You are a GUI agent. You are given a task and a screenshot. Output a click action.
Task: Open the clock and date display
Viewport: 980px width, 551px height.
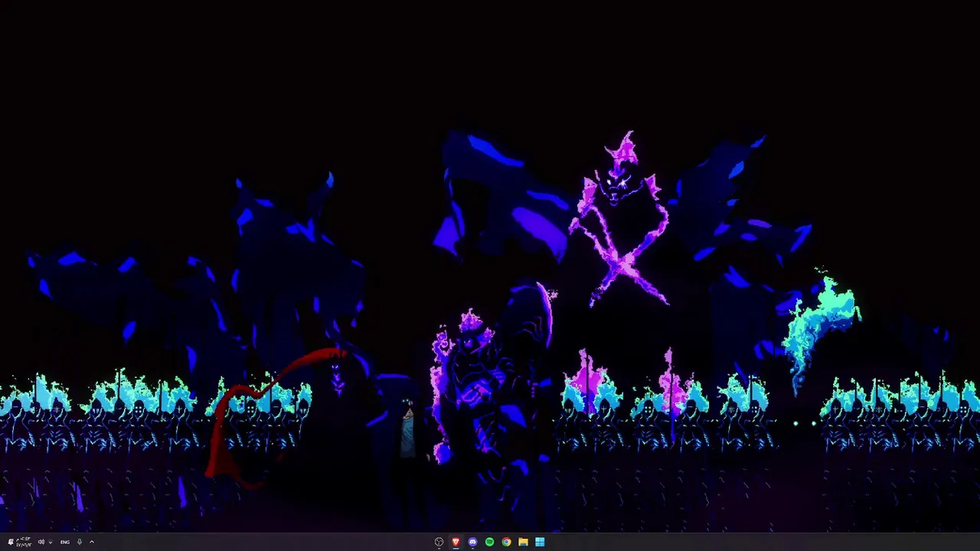point(24,542)
